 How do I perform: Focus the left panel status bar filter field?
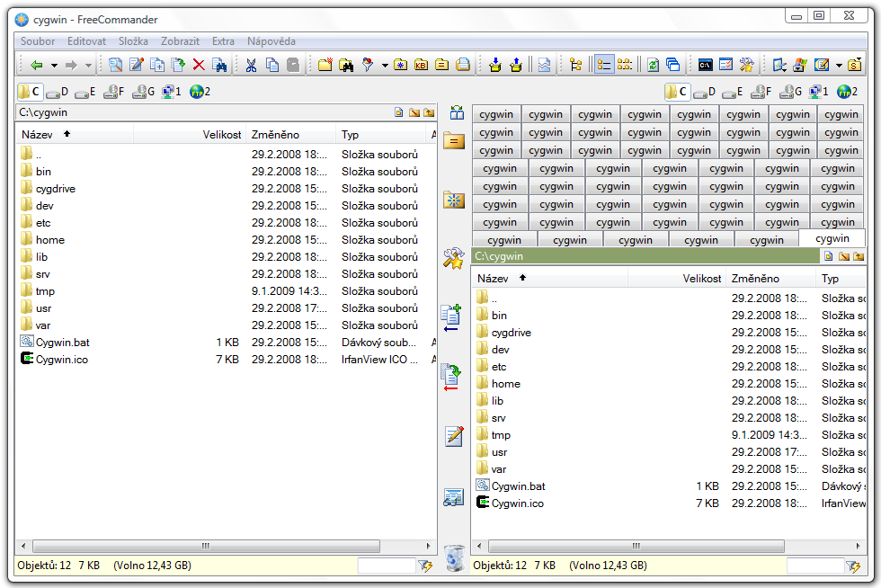387,566
